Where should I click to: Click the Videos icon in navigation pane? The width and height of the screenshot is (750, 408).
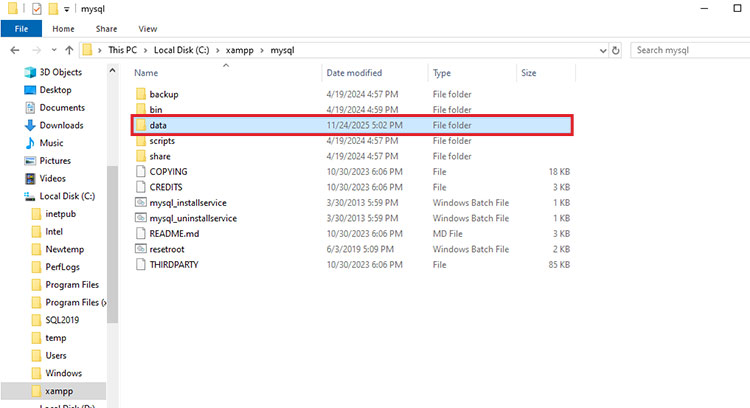click(x=30, y=178)
